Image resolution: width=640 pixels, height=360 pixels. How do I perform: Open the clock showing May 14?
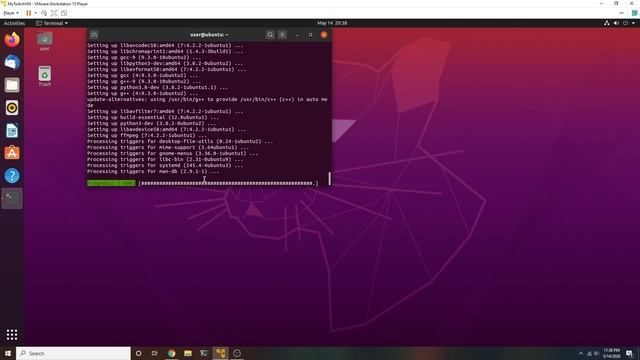pos(332,23)
